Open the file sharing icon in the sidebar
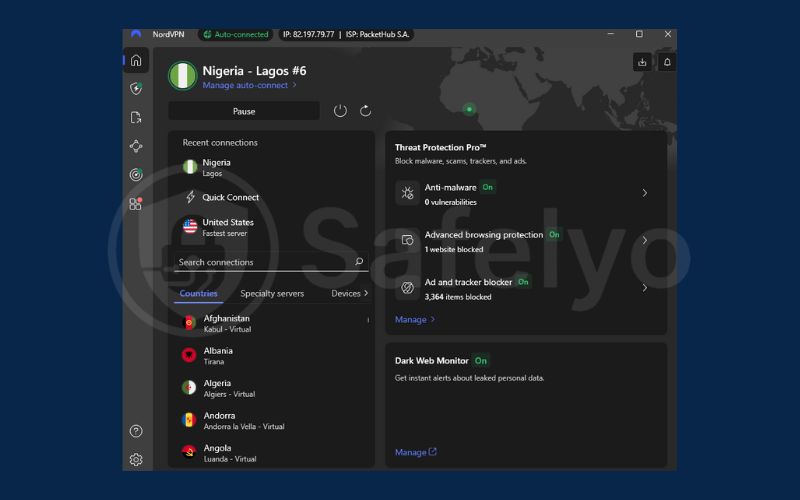This screenshot has height=500, width=800. tap(136, 118)
